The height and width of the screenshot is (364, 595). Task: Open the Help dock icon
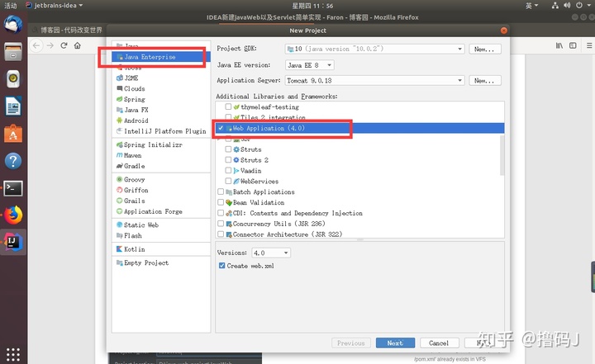(13, 161)
